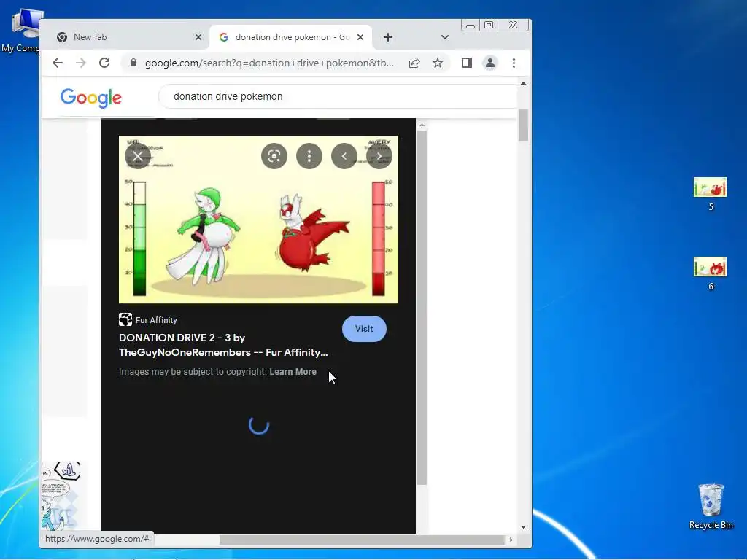Viewport: 747px width, 560px height.
Task: Close the donation drive pokemon tab
Action: click(360, 37)
